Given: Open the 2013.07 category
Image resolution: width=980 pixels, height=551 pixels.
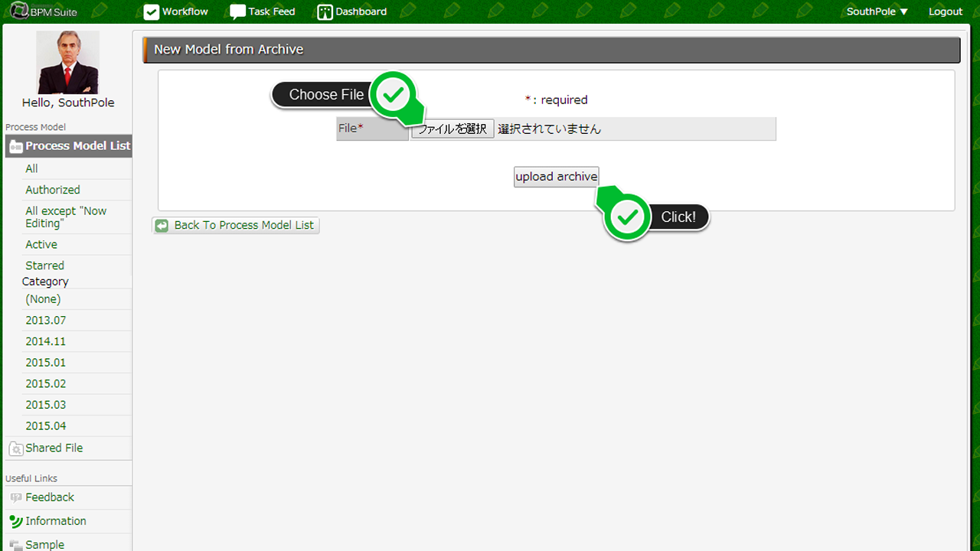Looking at the screenshot, I should coord(46,320).
